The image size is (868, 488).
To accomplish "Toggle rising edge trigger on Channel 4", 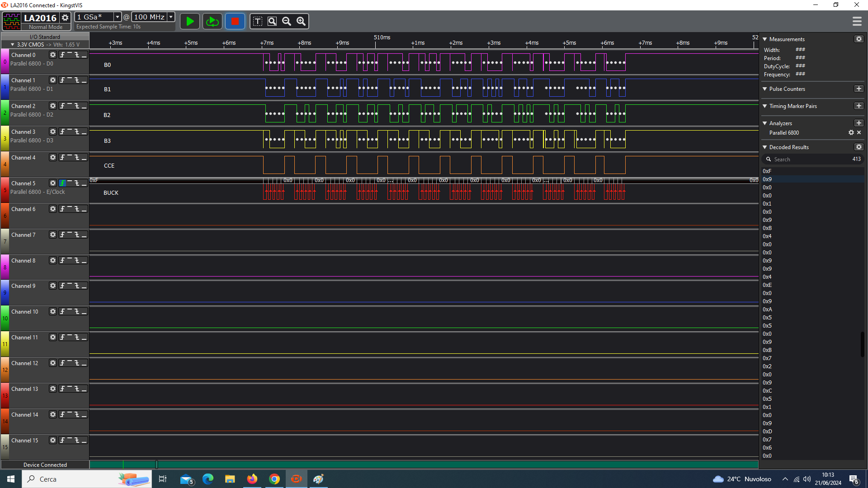I will point(62,157).
